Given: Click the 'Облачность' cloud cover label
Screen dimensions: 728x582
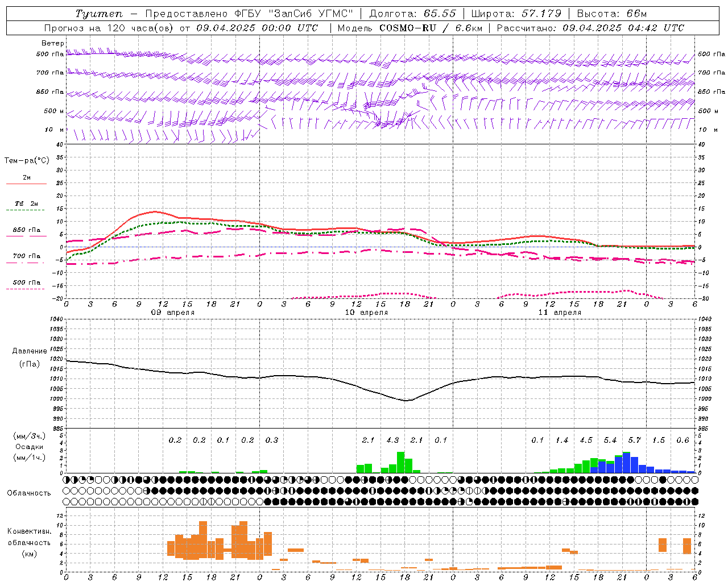Looking at the screenshot, I should (x=29, y=493).
